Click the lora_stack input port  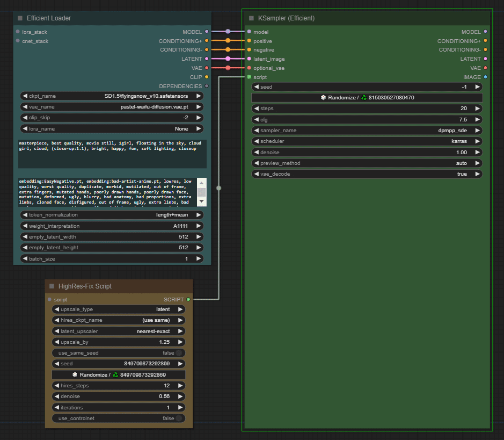pyautogui.click(x=18, y=32)
